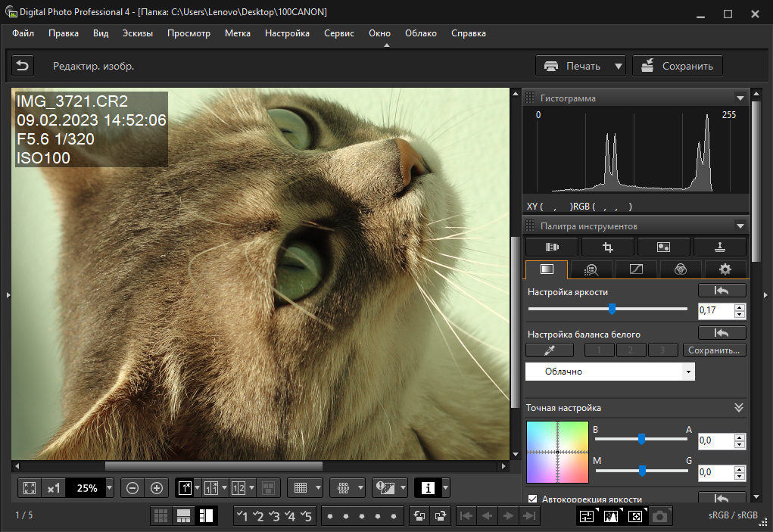Toggle the grid display button
Image resolution: width=773 pixels, height=532 pixels.
[301, 488]
